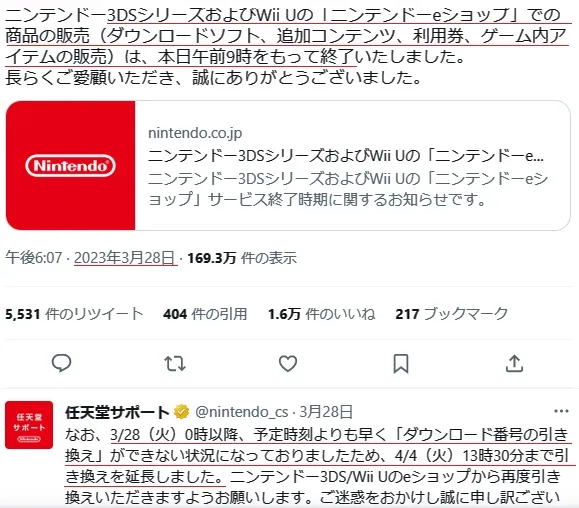Open the red Nintendo logo card image

click(71, 165)
